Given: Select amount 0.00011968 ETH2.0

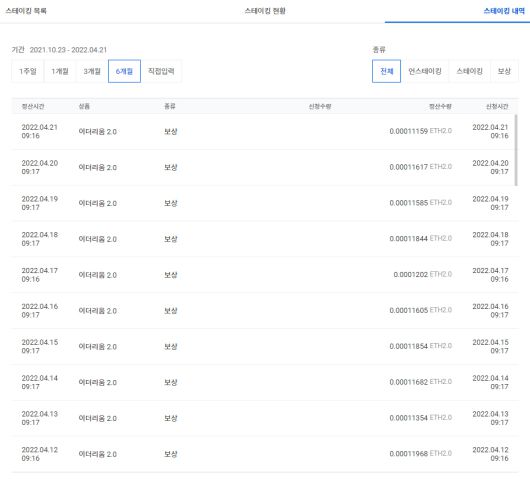Looking at the screenshot, I should 420,454.
